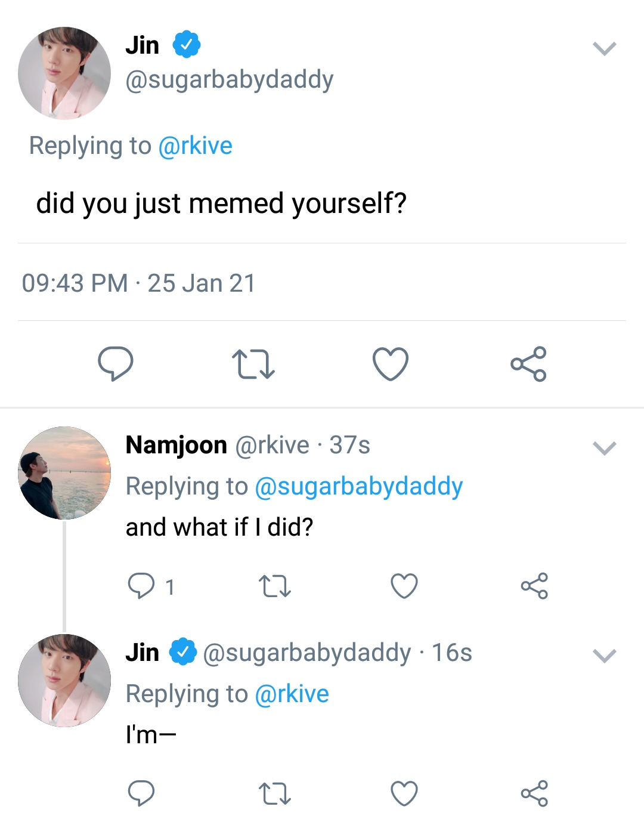Reply to Jin's "I'm—" tweet
Screen dimensions: 644x822
tap(141, 793)
